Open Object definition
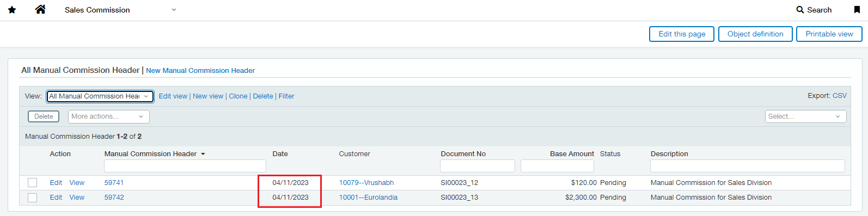Image resolution: width=868 pixels, height=216 pixels. click(x=755, y=34)
